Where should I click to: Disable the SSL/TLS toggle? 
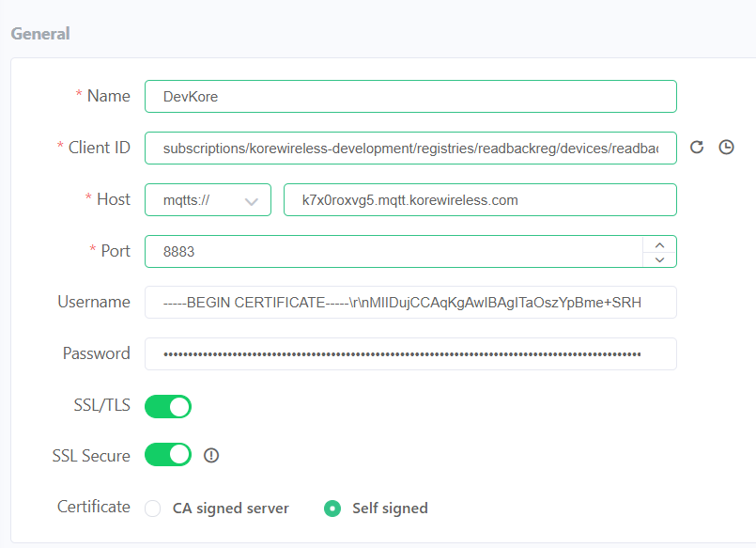(x=167, y=406)
